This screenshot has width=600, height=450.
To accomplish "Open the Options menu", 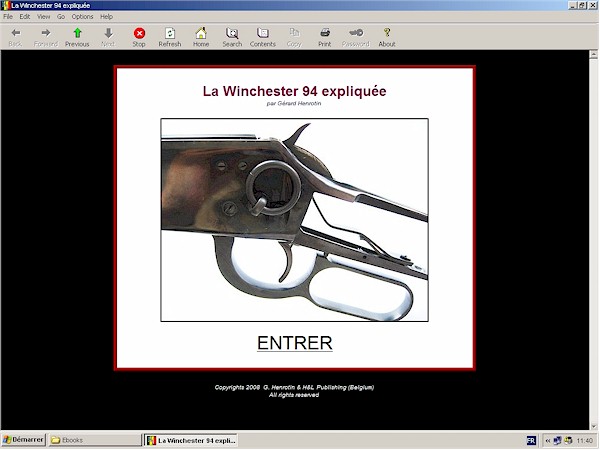I will pos(82,16).
